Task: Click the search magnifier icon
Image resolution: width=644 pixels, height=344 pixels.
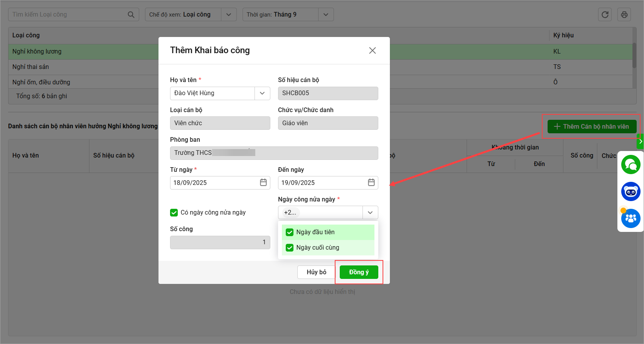Action: tap(131, 15)
